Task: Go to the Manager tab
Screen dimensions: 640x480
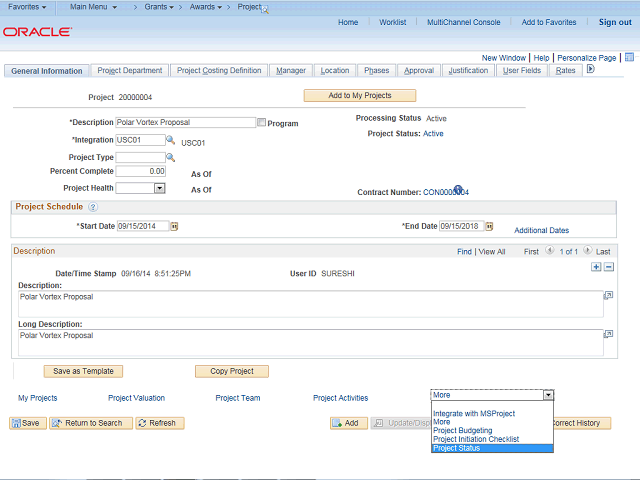Action: (291, 71)
